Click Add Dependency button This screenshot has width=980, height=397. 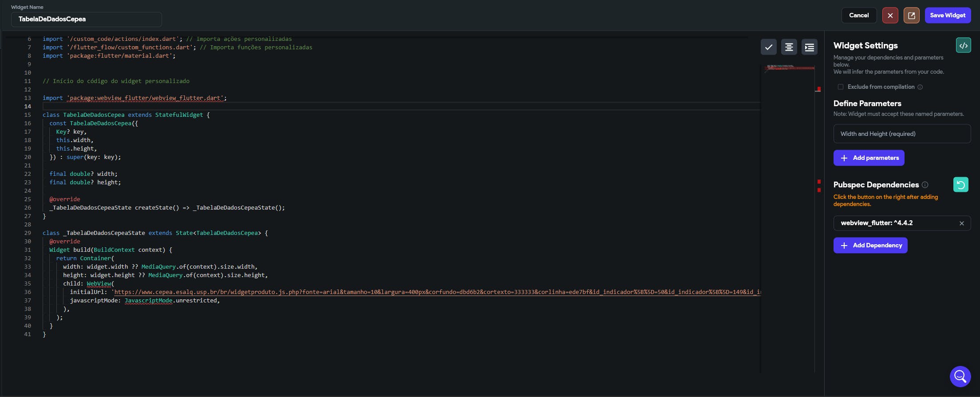pyautogui.click(x=870, y=245)
